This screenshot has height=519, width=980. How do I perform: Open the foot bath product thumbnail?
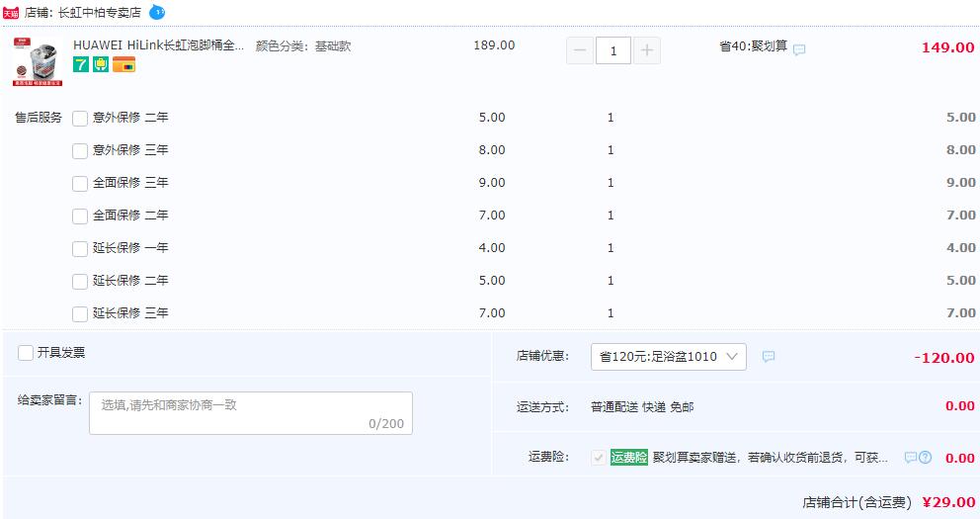[x=38, y=61]
